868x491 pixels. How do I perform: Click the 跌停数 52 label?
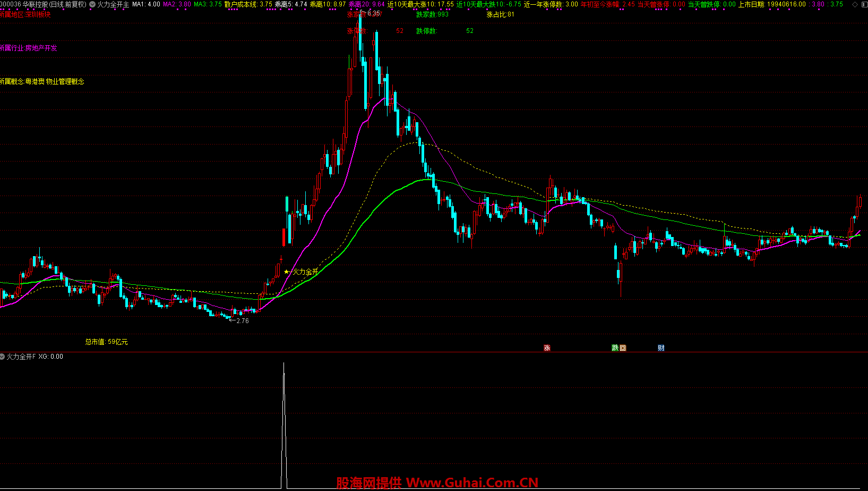[445, 31]
